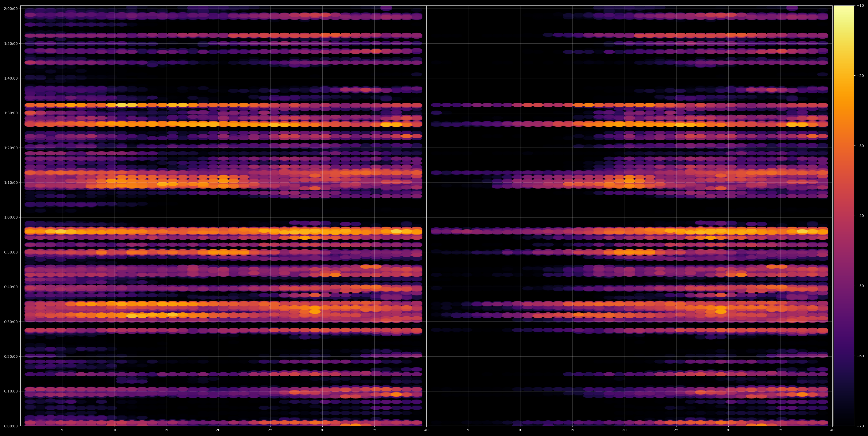Image resolution: width=868 pixels, height=436 pixels.
Task: Click x-axis label 15 of the right plot
Action: (x=572, y=430)
